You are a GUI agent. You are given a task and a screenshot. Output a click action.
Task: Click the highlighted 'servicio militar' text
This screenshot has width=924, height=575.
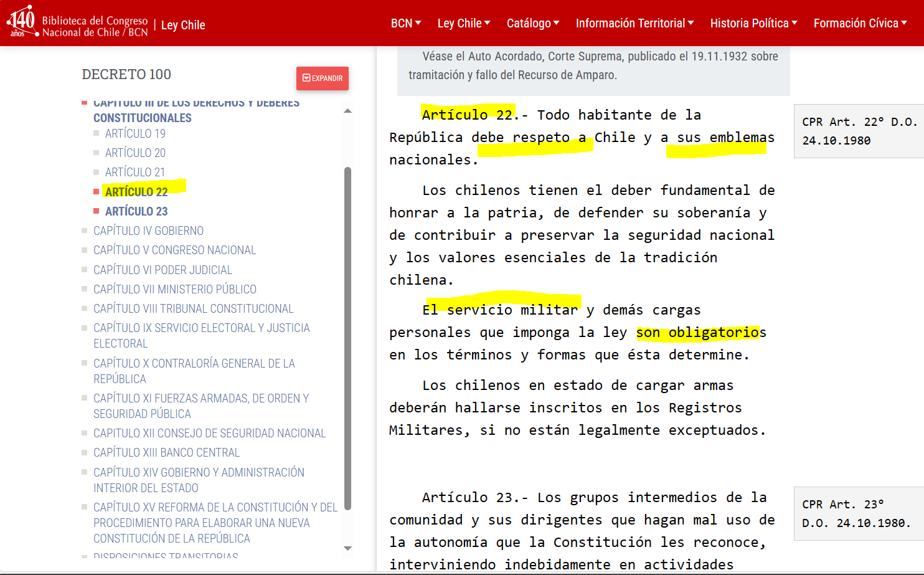click(512, 310)
